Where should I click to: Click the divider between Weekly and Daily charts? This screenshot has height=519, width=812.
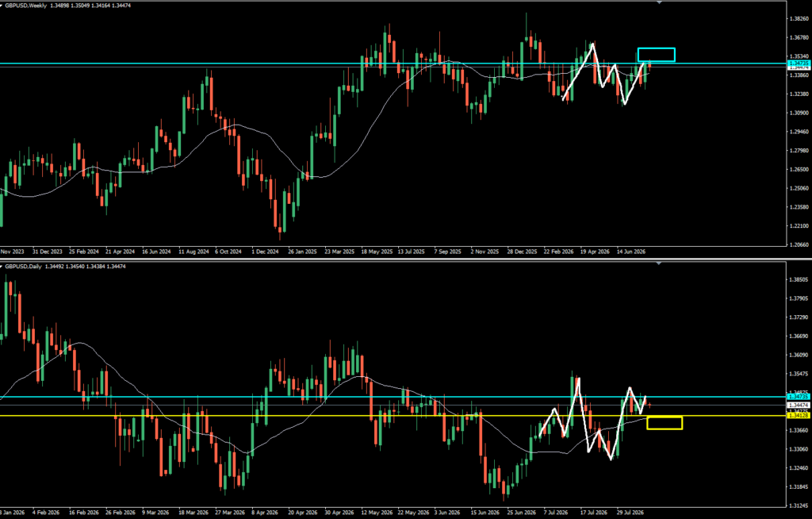pyautogui.click(x=406, y=258)
